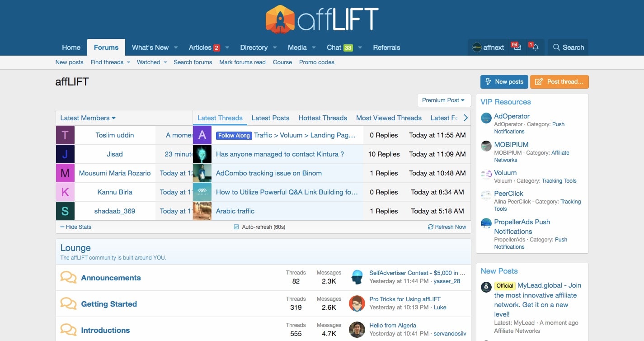Click Kannu Birla's K avatar
The height and width of the screenshot is (341, 644).
point(65,192)
